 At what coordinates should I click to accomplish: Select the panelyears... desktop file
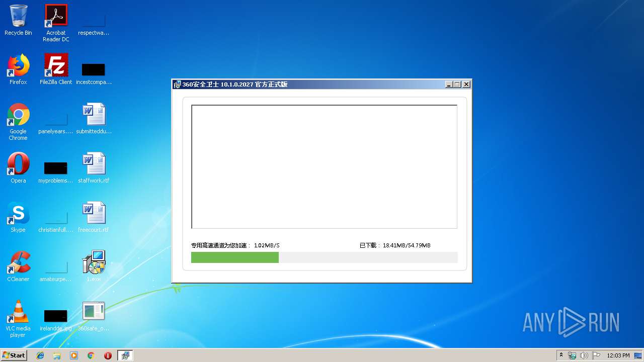(56, 123)
